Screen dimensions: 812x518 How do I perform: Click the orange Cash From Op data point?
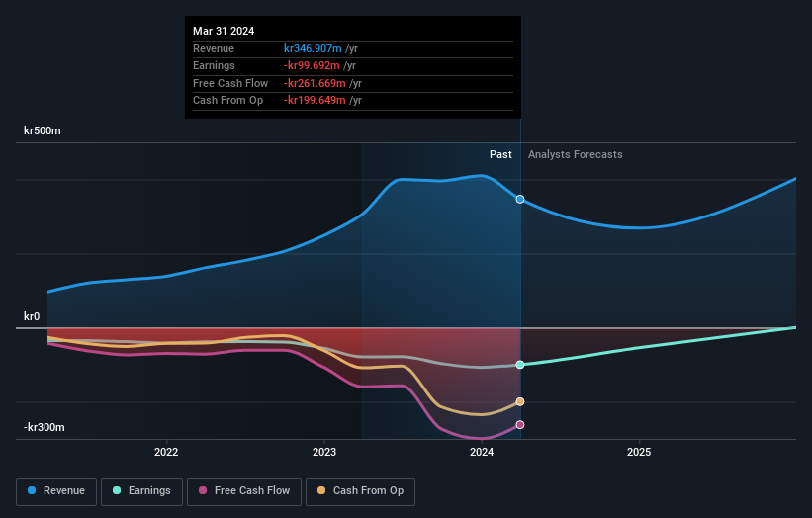click(520, 402)
